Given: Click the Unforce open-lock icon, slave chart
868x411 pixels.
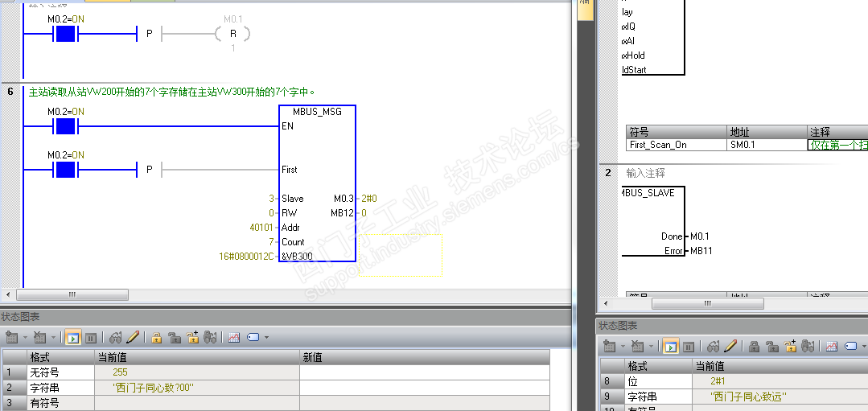Looking at the screenshot, I should tap(772, 347).
